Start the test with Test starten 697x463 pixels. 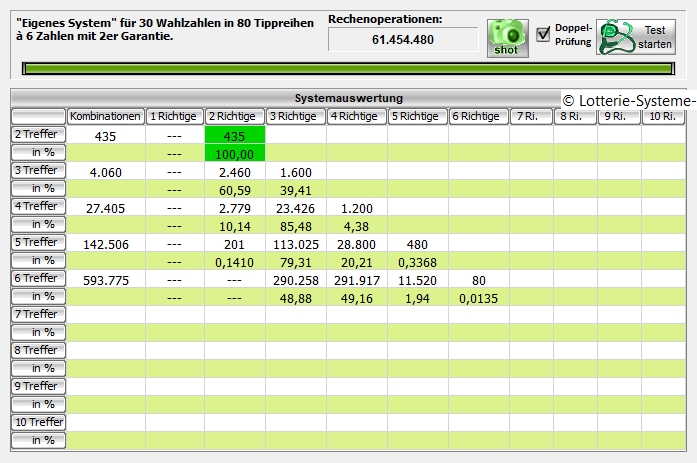636,37
